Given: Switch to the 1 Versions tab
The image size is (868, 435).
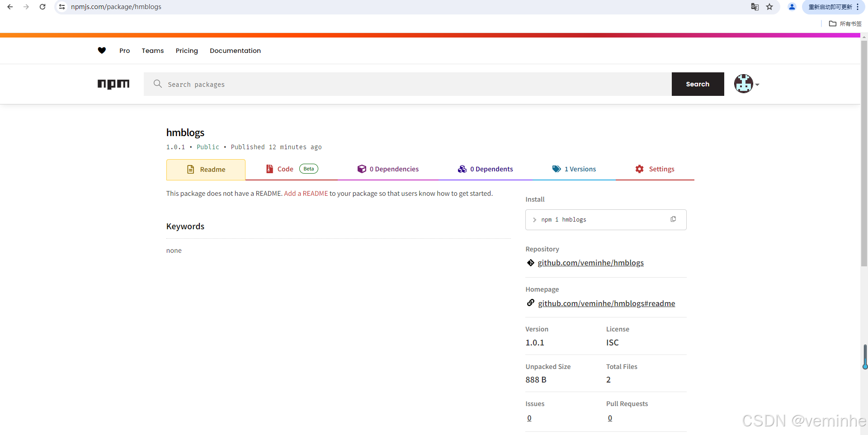Looking at the screenshot, I should [x=574, y=169].
